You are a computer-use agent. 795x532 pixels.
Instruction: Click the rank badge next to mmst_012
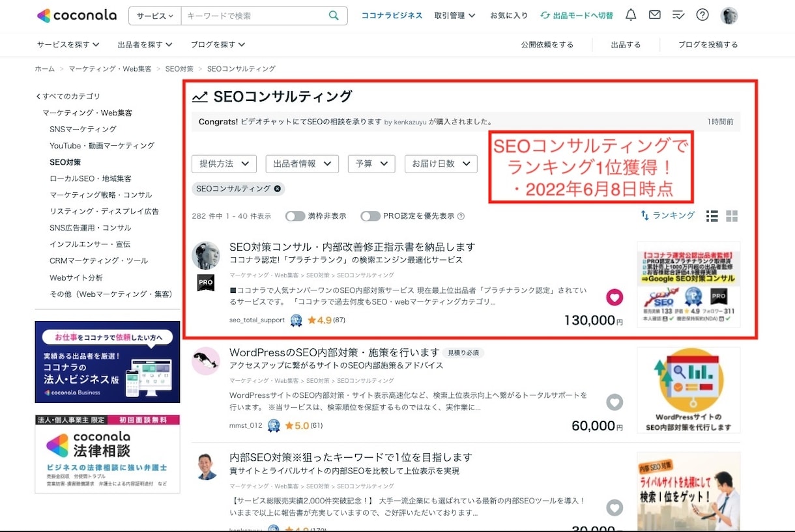click(274, 426)
